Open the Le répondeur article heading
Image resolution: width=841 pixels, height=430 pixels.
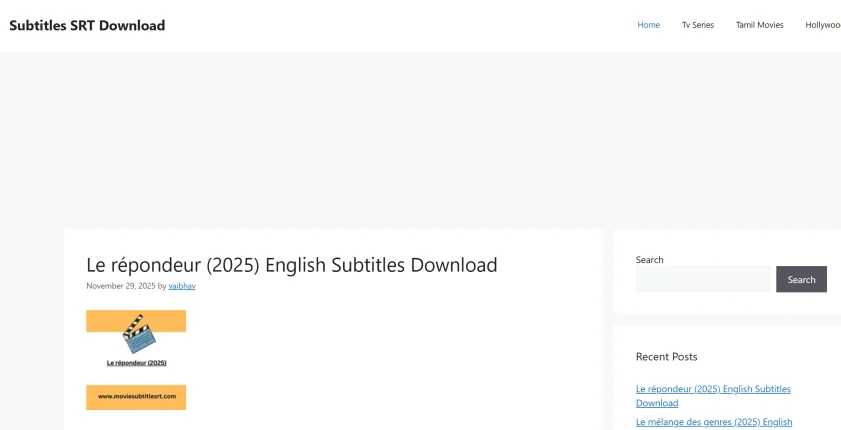pos(291,265)
